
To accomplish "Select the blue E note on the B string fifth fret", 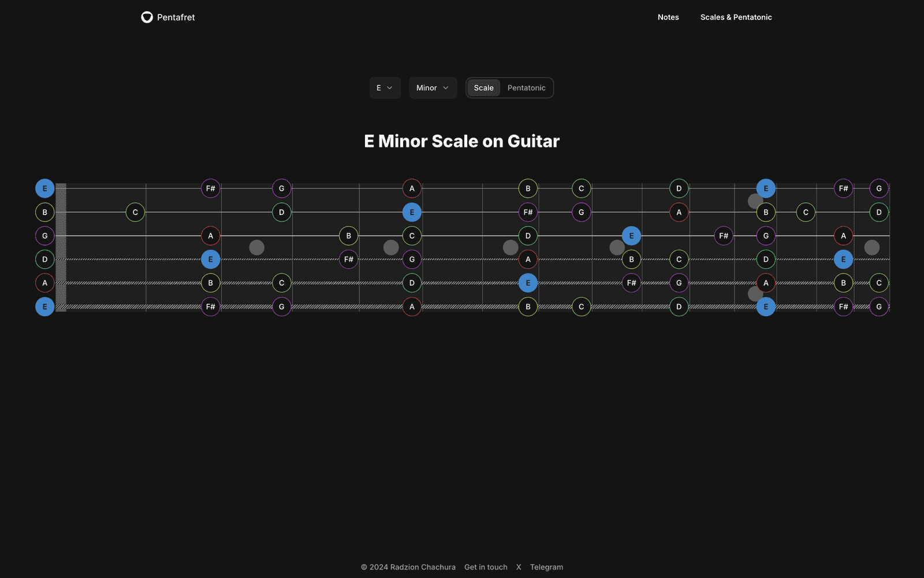I will 412,212.
